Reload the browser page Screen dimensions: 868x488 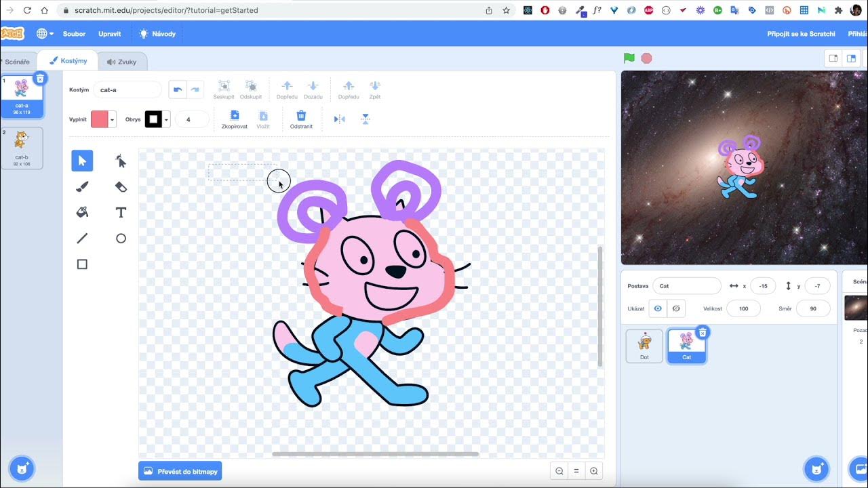27,10
